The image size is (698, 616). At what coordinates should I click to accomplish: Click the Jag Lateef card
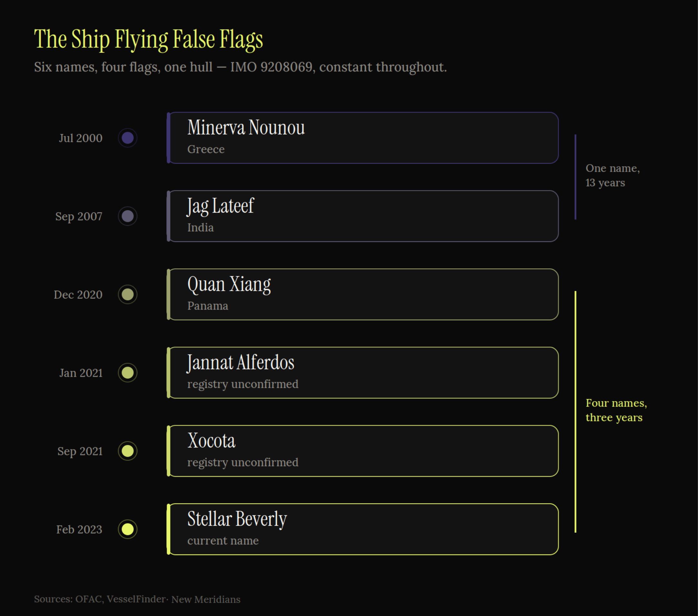363,216
